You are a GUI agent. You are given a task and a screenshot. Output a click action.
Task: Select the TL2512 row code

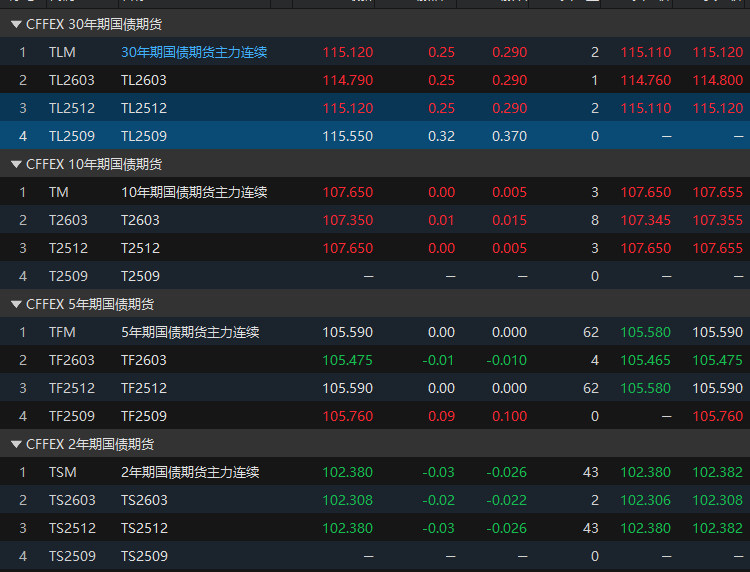[72, 108]
